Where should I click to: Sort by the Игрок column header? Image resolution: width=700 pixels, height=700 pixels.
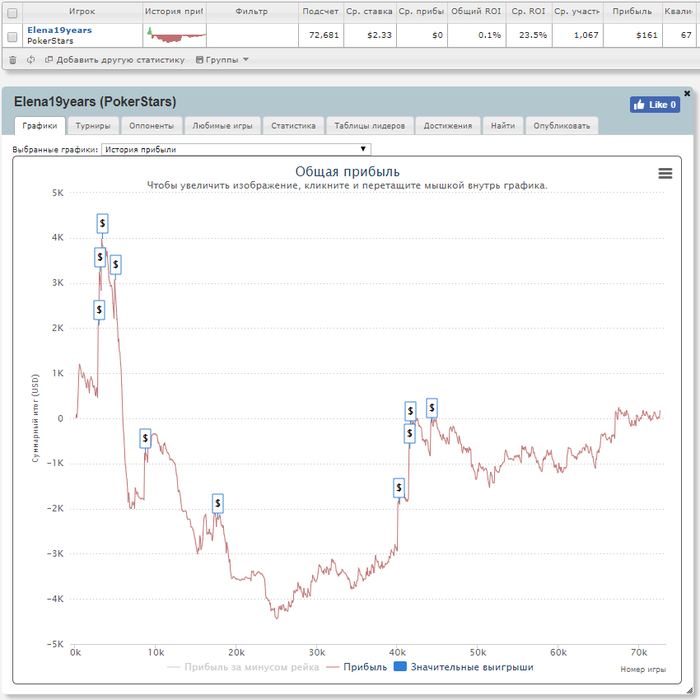click(x=82, y=12)
